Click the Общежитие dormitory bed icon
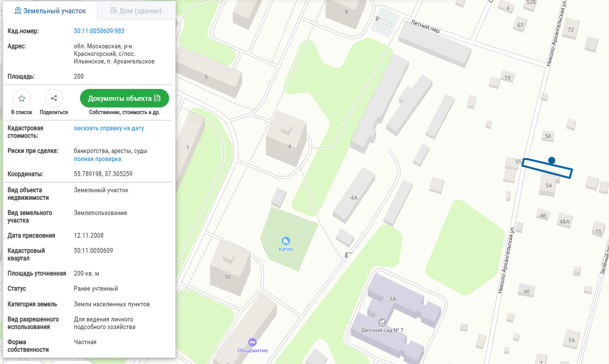Screen dimensions: 609x364 (x=252, y=342)
